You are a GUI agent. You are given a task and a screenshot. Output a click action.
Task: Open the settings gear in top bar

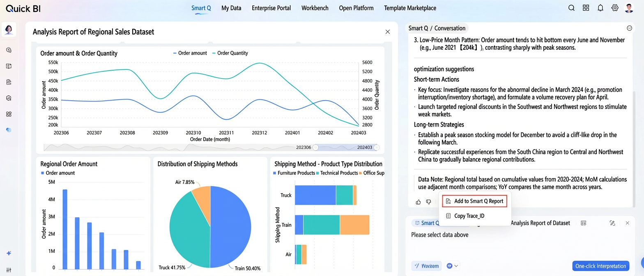pos(615,8)
